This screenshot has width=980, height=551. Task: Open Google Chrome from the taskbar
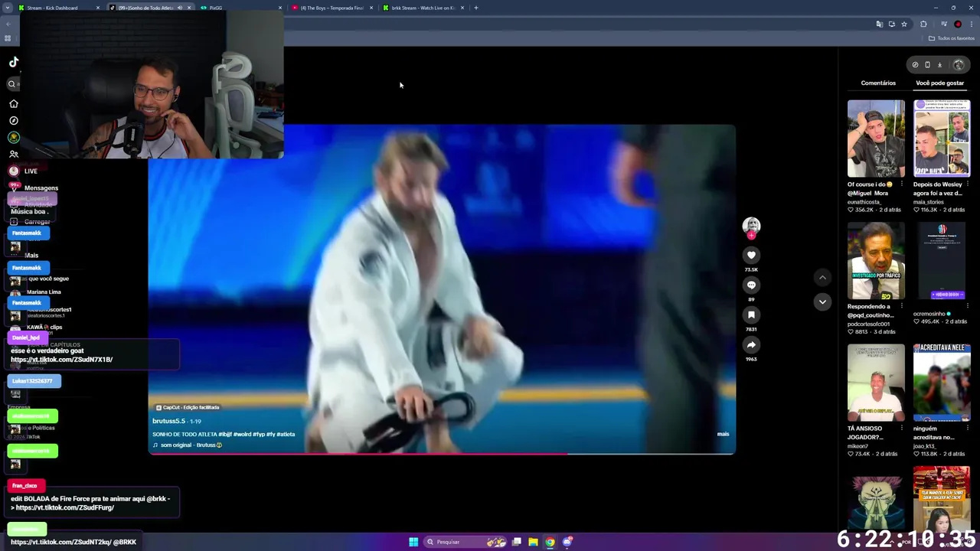pos(550,542)
